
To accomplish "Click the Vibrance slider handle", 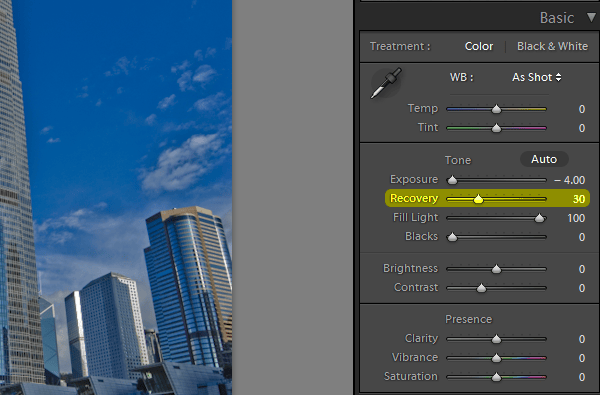I will coord(496,358).
